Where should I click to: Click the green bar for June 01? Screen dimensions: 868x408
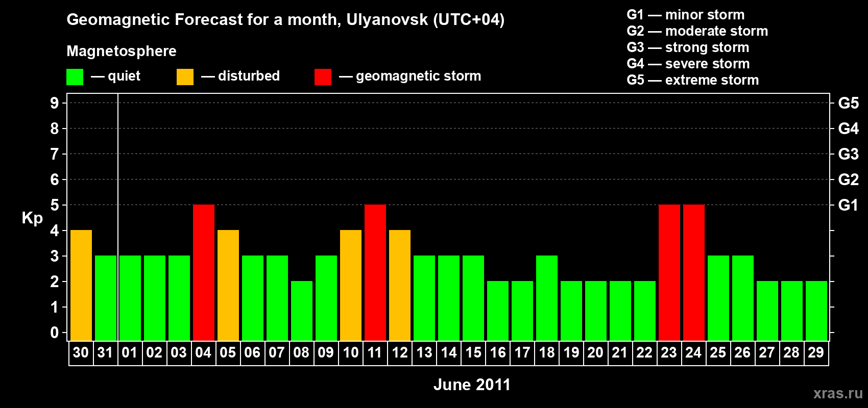(x=130, y=298)
